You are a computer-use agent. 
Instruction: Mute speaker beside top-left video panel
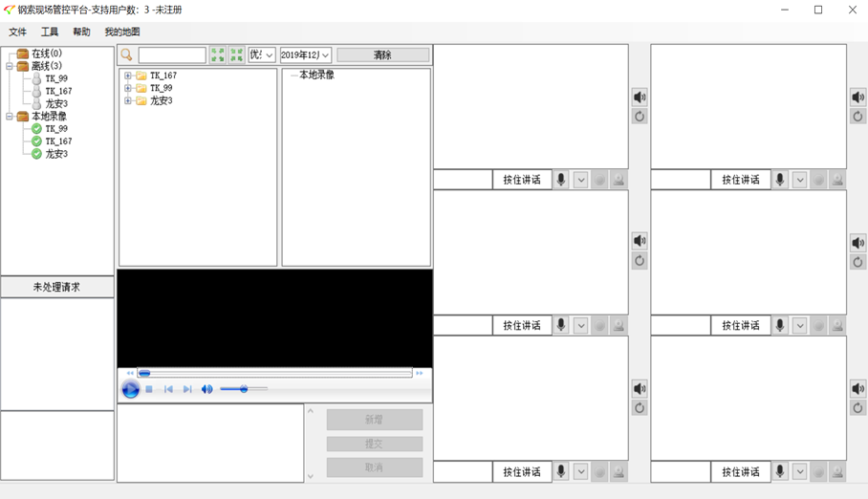tap(640, 98)
